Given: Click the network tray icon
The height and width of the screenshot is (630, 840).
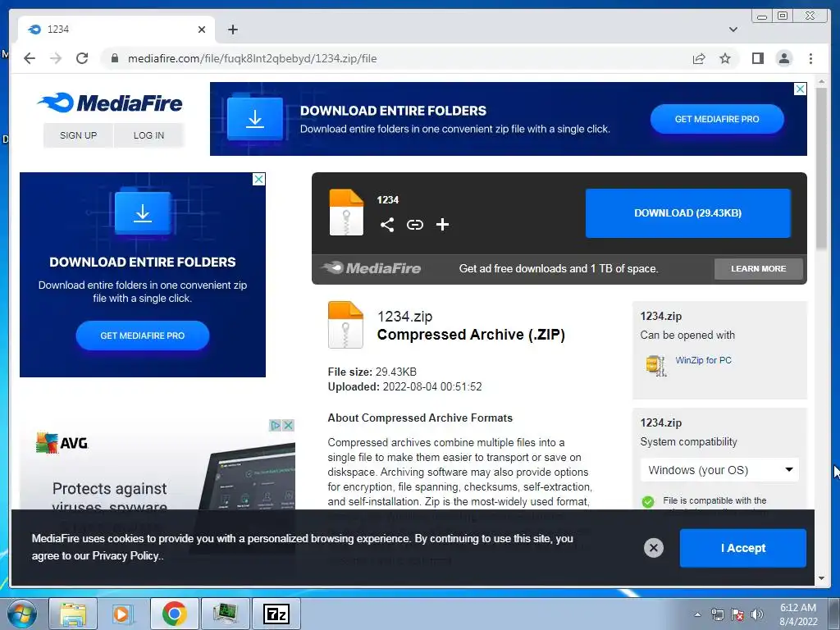Looking at the screenshot, I should (x=717, y=614).
